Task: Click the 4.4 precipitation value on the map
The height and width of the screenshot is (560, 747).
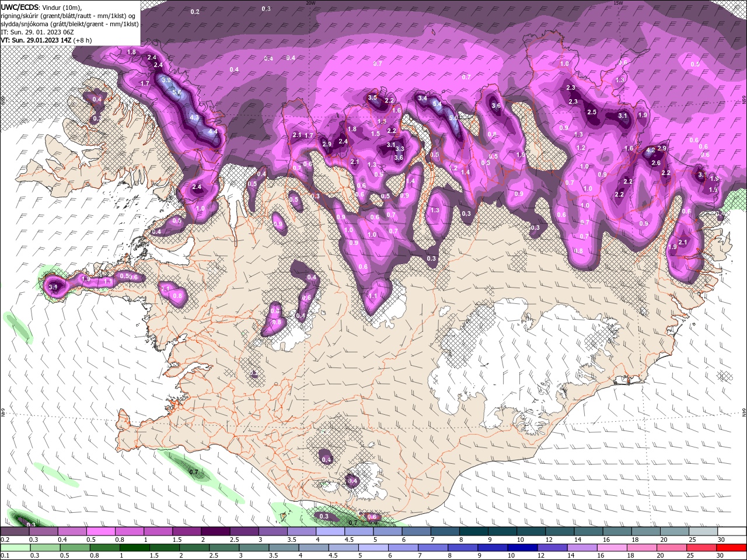Action: click(x=213, y=132)
